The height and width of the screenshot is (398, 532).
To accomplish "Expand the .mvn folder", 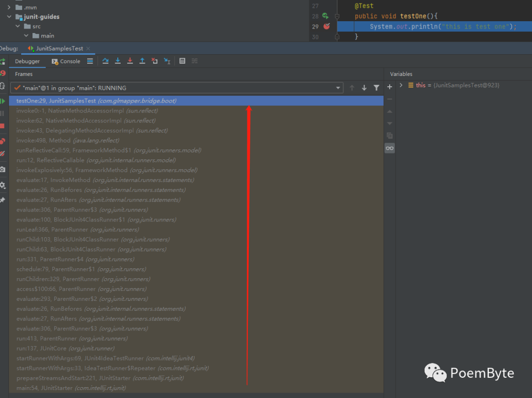I will point(9,7).
